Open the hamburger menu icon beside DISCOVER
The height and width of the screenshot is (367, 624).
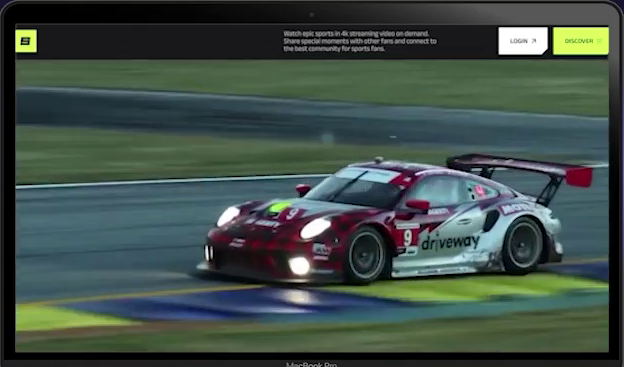pos(599,41)
